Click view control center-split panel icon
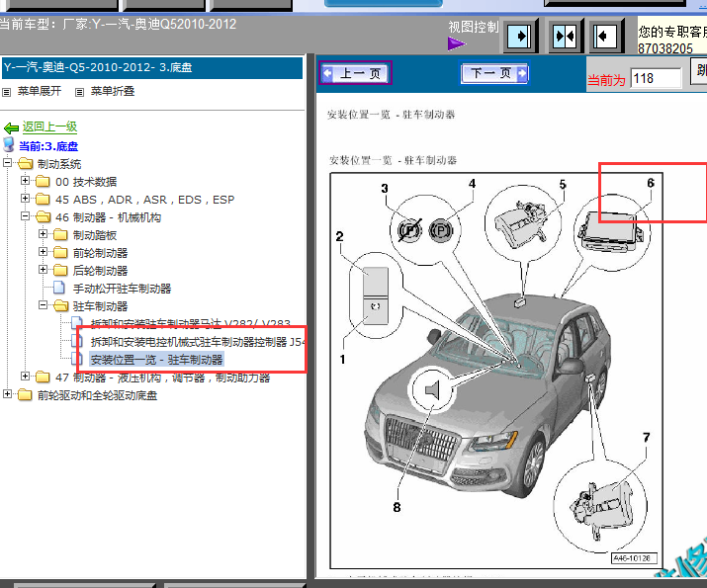 tap(565, 36)
